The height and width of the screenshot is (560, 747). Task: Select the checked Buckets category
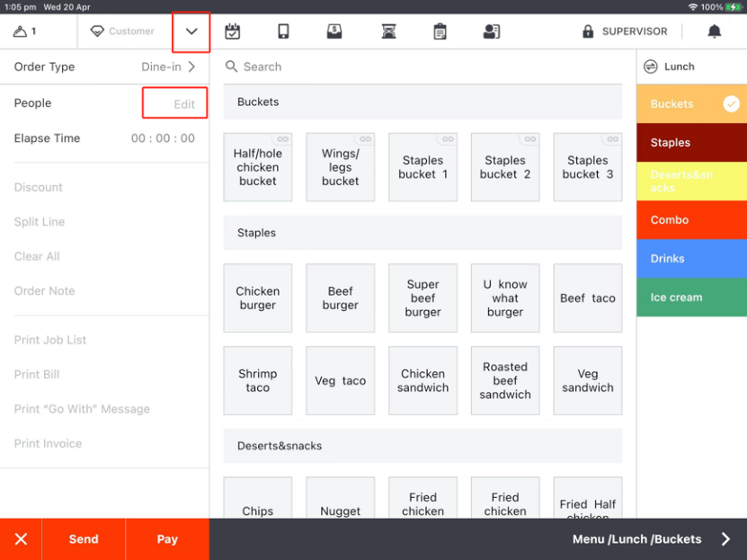tap(690, 104)
